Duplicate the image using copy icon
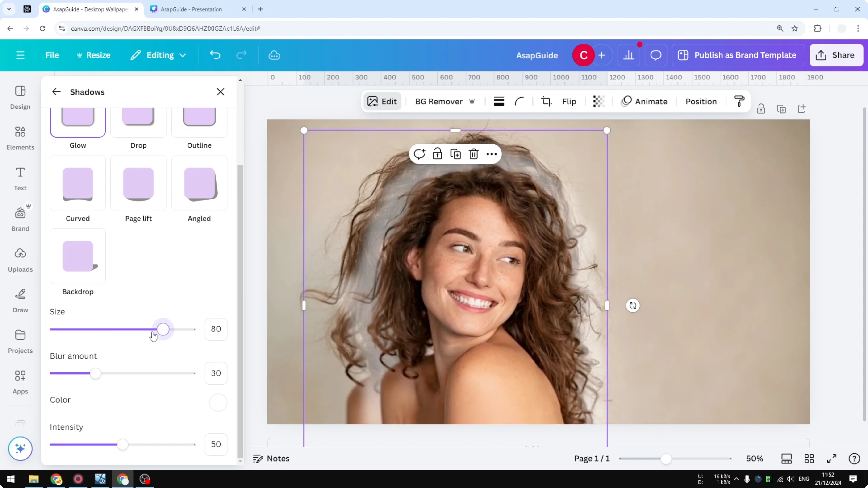The width and height of the screenshot is (868, 488). [455, 153]
